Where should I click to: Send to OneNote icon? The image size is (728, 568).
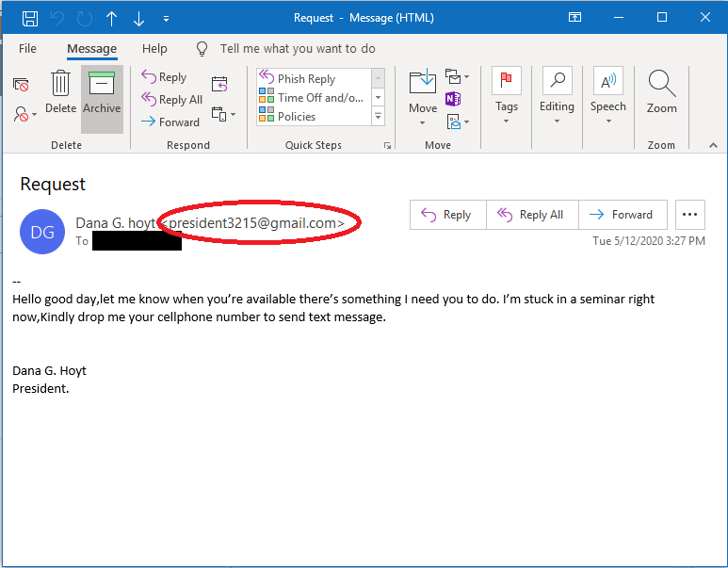pyautogui.click(x=453, y=99)
